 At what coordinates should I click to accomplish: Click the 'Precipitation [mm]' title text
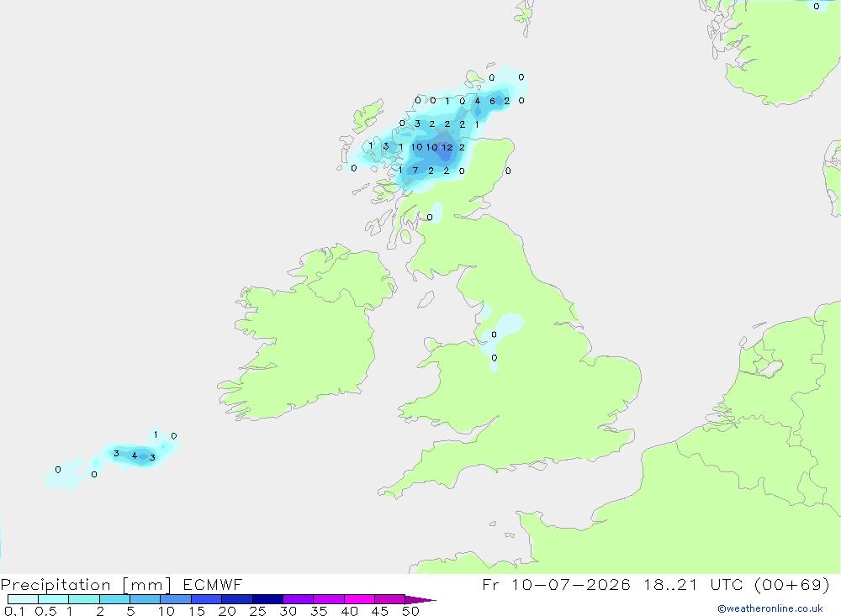[x=86, y=584]
